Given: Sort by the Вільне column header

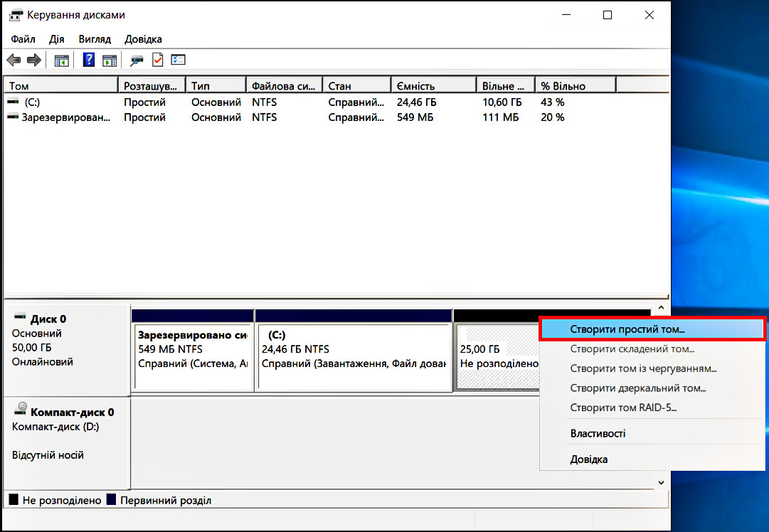Looking at the screenshot, I should tap(506, 86).
